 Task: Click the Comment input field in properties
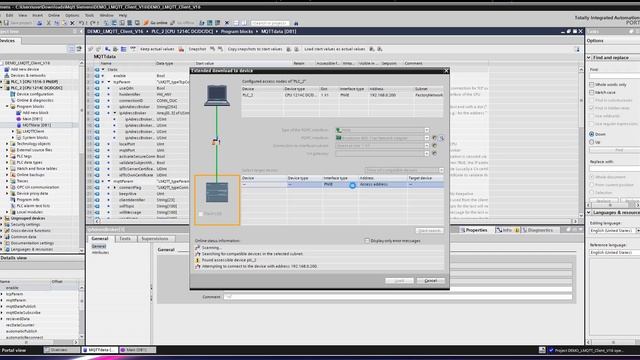pos(398,297)
